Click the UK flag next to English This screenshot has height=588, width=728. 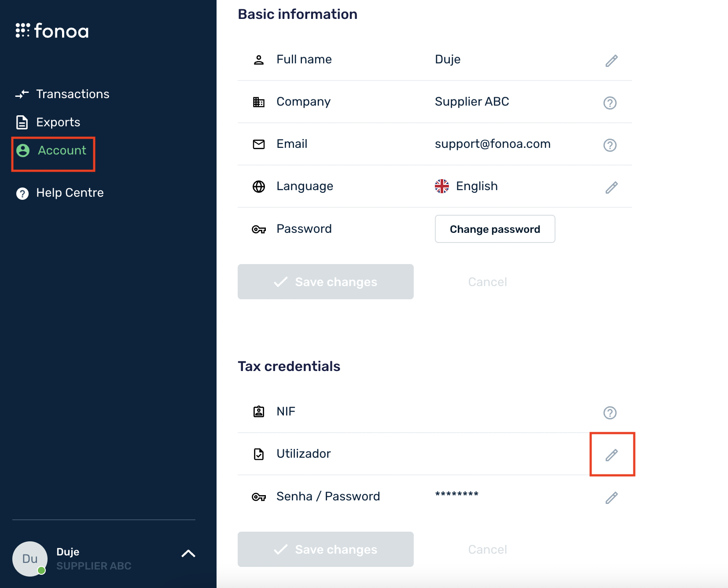click(x=442, y=186)
